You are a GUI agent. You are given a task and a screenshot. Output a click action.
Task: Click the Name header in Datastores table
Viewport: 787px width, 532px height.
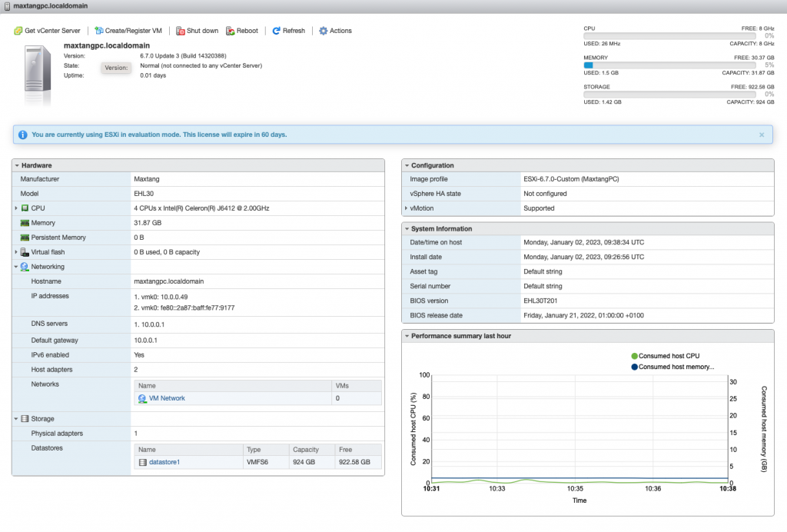click(x=188, y=450)
